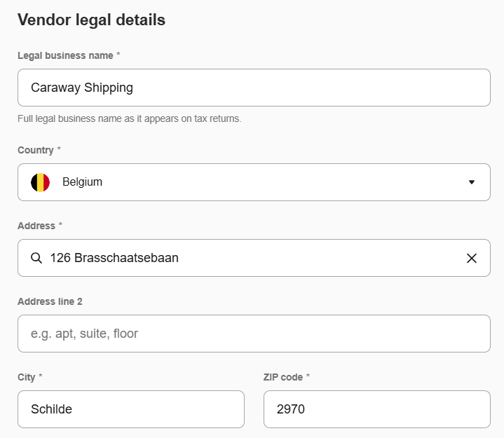Click into the 126 Brasschaatsebaan address field
The height and width of the screenshot is (438, 504).
tap(252, 258)
